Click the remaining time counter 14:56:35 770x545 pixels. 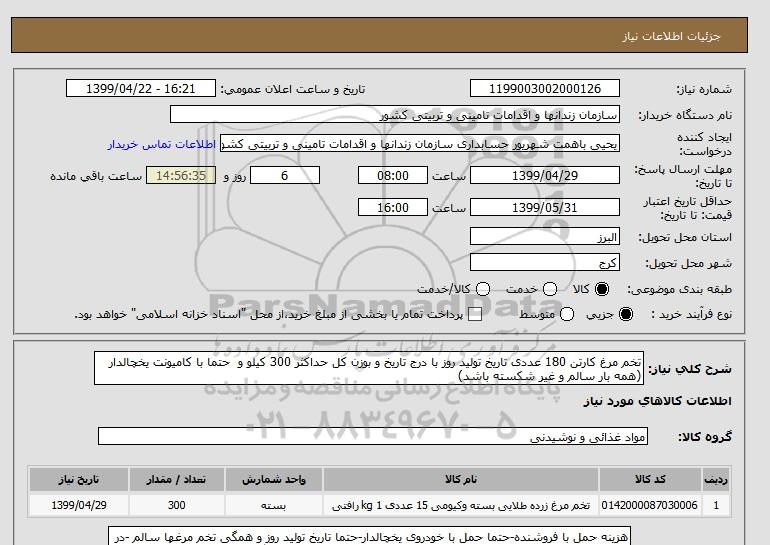pos(181,175)
